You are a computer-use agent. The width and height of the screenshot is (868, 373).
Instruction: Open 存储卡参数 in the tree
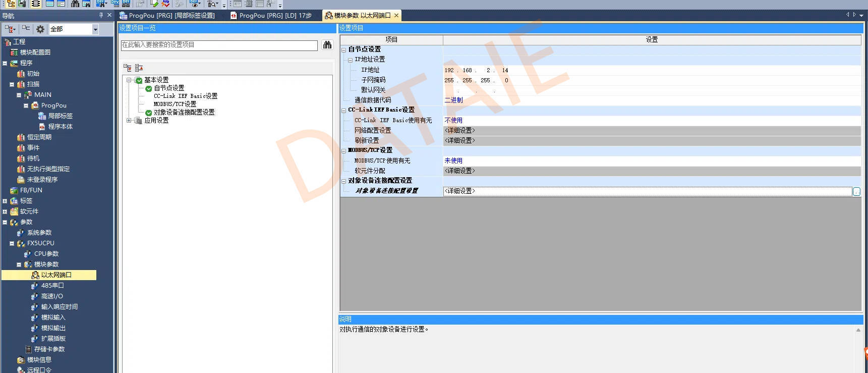coord(49,349)
